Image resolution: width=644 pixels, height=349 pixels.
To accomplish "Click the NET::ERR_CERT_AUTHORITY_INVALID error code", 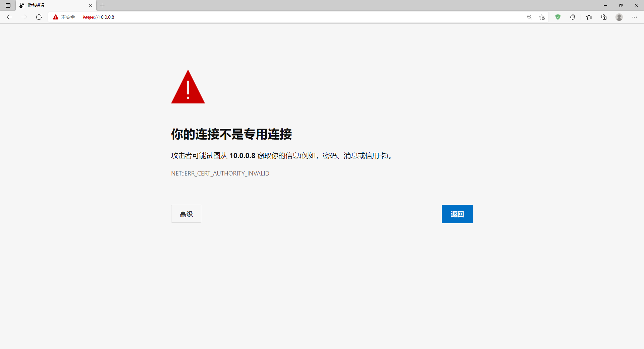I will coord(220,173).
